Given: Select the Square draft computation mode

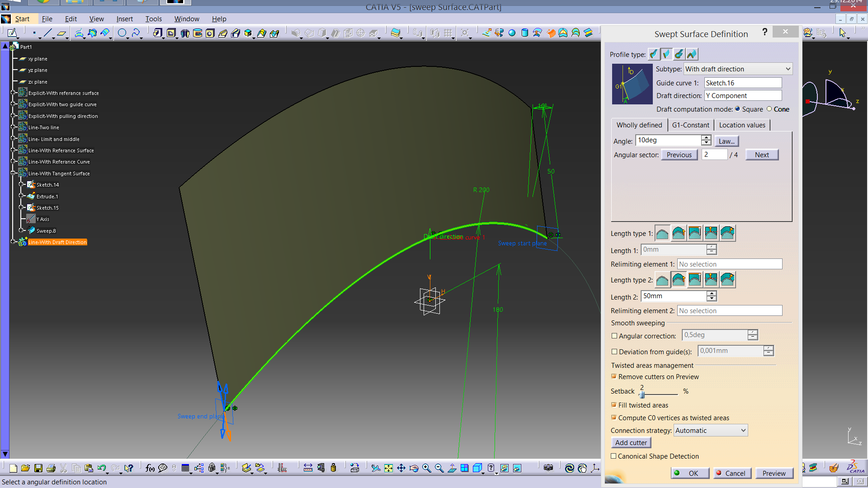Looking at the screenshot, I should 737,109.
